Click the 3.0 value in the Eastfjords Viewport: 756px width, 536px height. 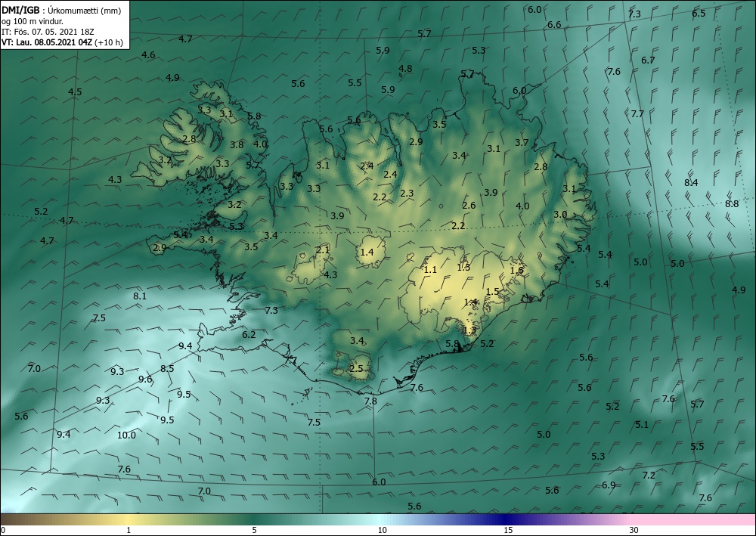tap(559, 215)
